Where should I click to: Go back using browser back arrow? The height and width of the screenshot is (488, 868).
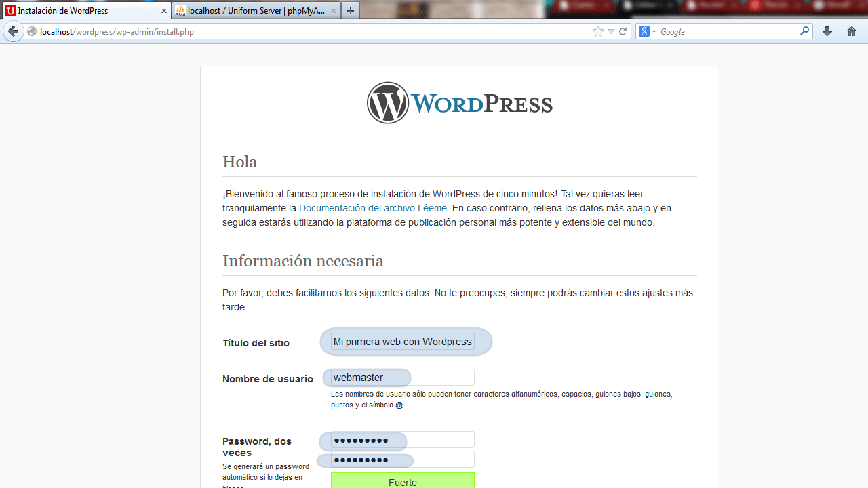[x=13, y=31]
